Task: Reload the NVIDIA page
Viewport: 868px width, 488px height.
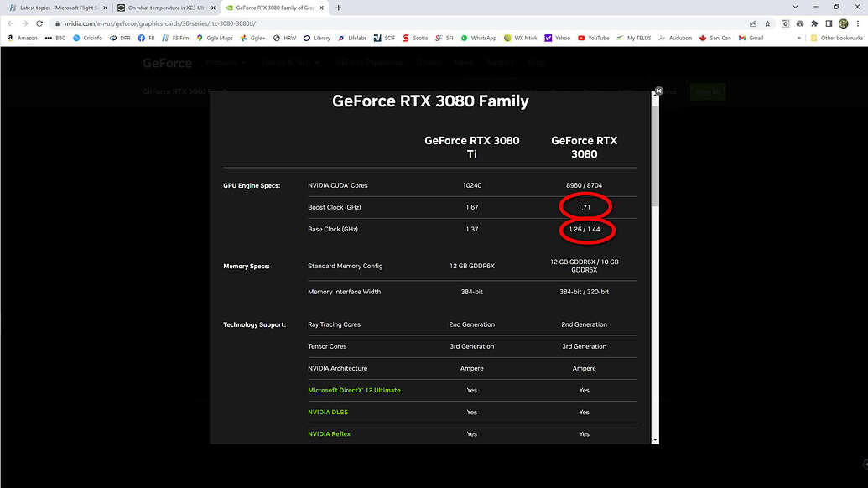Action: [x=39, y=23]
